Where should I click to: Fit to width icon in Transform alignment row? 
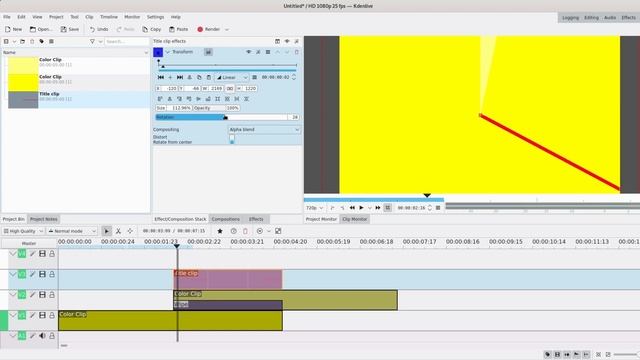coord(237,99)
